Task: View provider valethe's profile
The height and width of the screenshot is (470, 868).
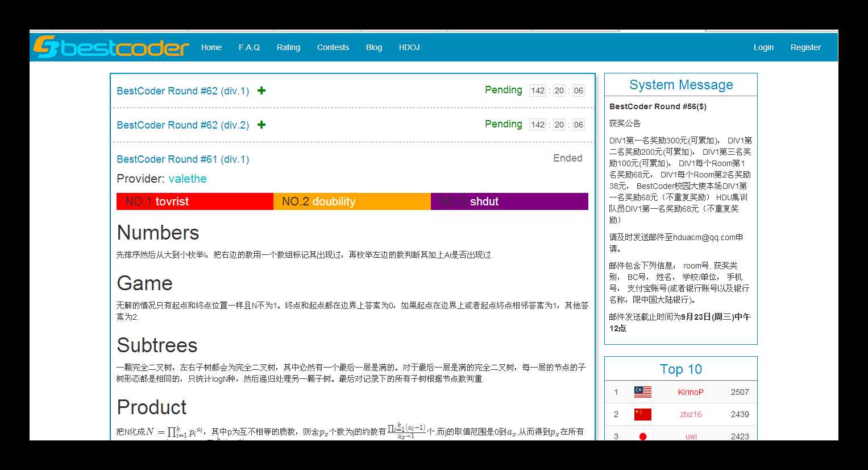Action: click(188, 179)
